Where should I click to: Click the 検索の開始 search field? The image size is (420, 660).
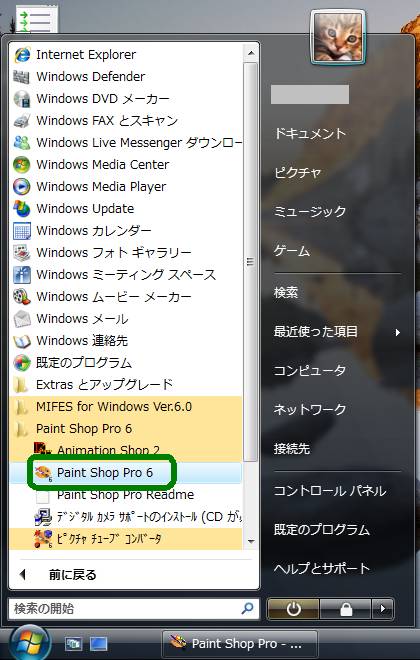pyautogui.click(x=134, y=609)
